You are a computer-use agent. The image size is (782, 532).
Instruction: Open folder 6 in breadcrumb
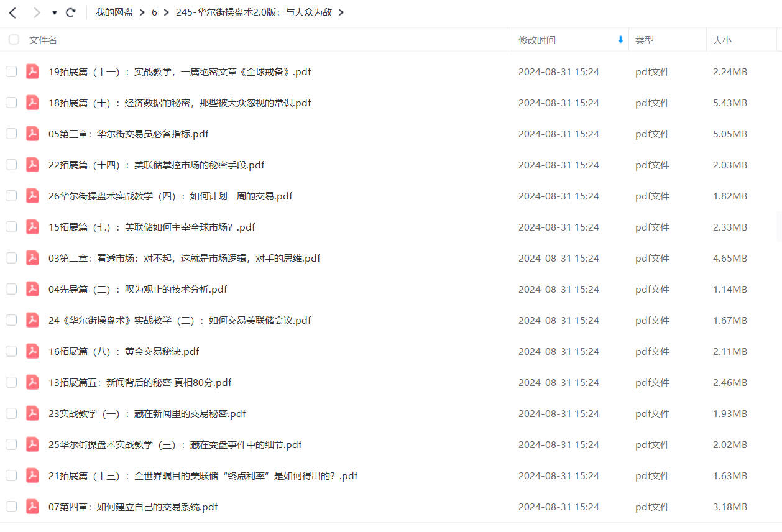tap(154, 12)
